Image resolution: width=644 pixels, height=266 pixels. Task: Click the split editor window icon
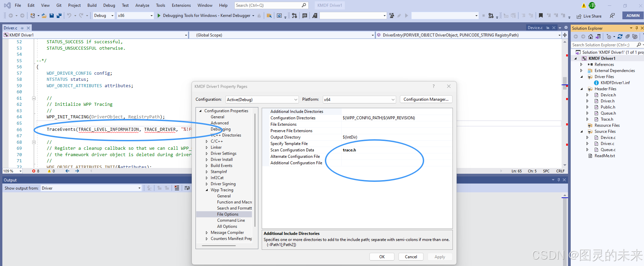(x=565, y=35)
